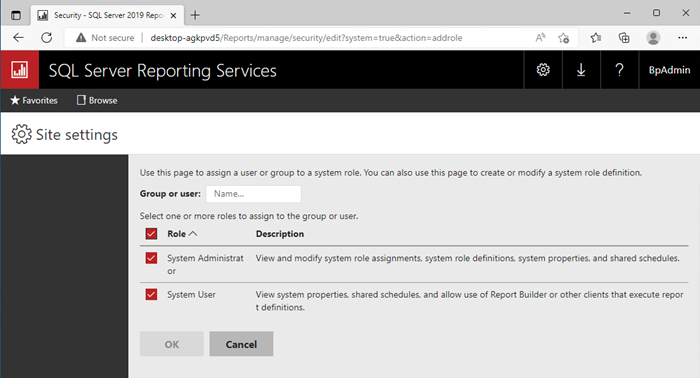700x378 pixels.
Task: Uncheck the System Administrator role checkbox
Action: [151, 258]
